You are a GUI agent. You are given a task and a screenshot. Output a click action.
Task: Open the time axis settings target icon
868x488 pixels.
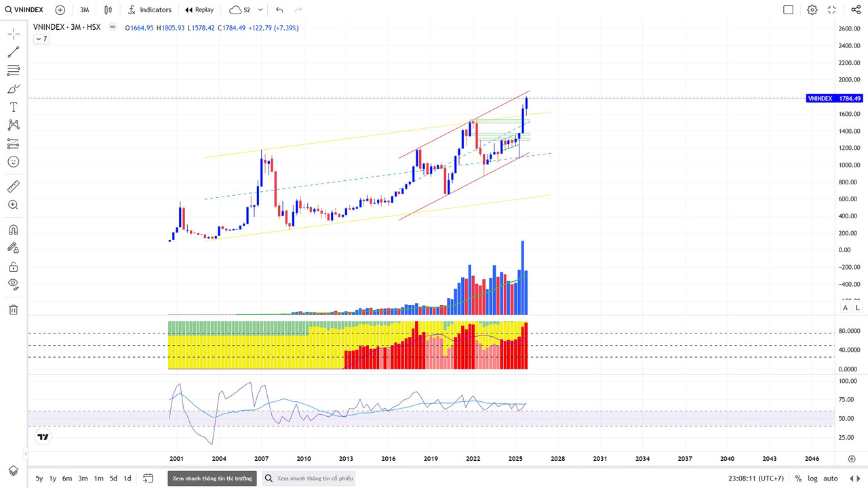(x=852, y=459)
